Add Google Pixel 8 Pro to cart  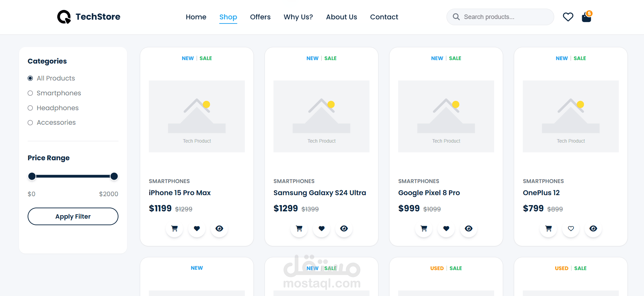(424, 228)
